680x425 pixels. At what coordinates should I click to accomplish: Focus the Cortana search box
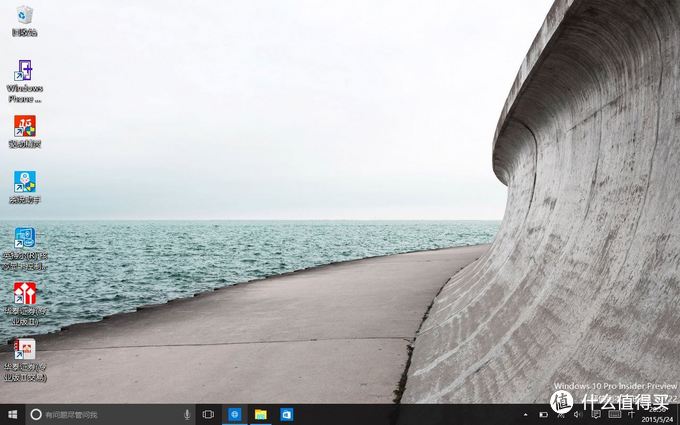click(111, 415)
